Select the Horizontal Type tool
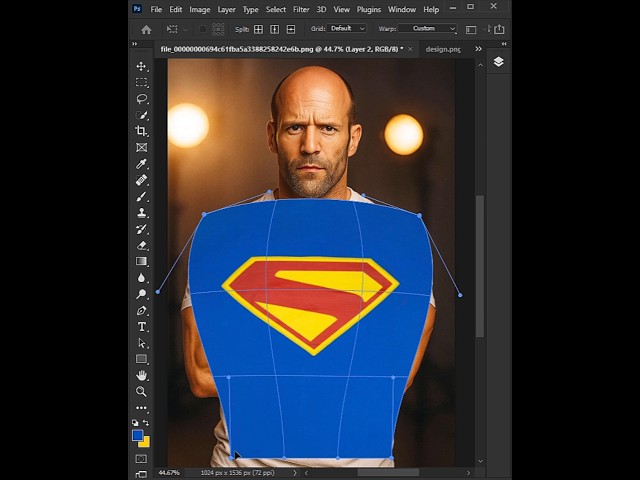 pyautogui.click(x=141, y=327)
